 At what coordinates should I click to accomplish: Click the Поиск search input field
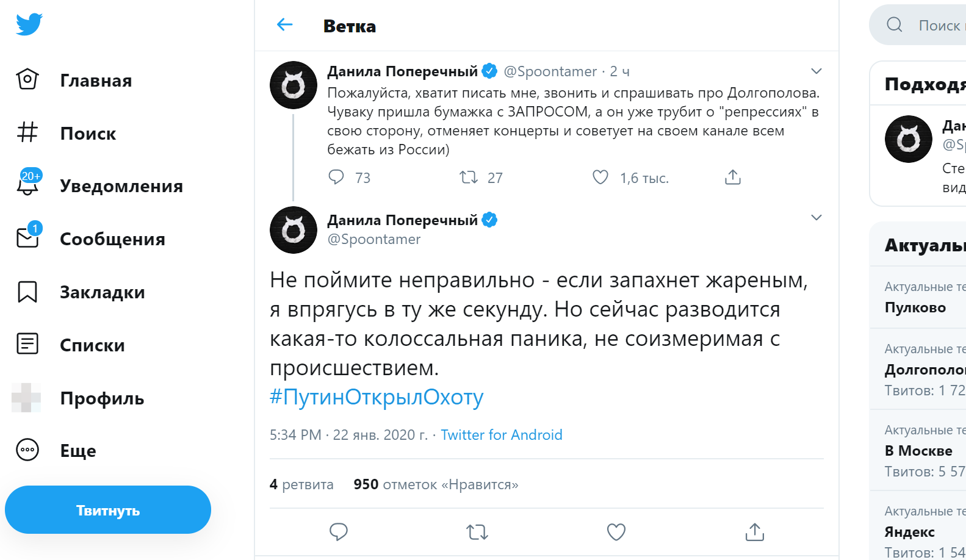939,25
